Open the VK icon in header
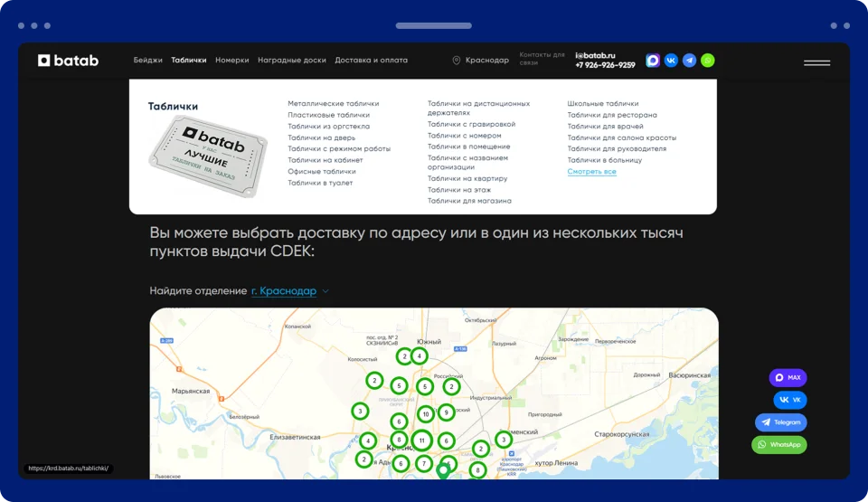868x502 pixels. click(x=671, y=61)
